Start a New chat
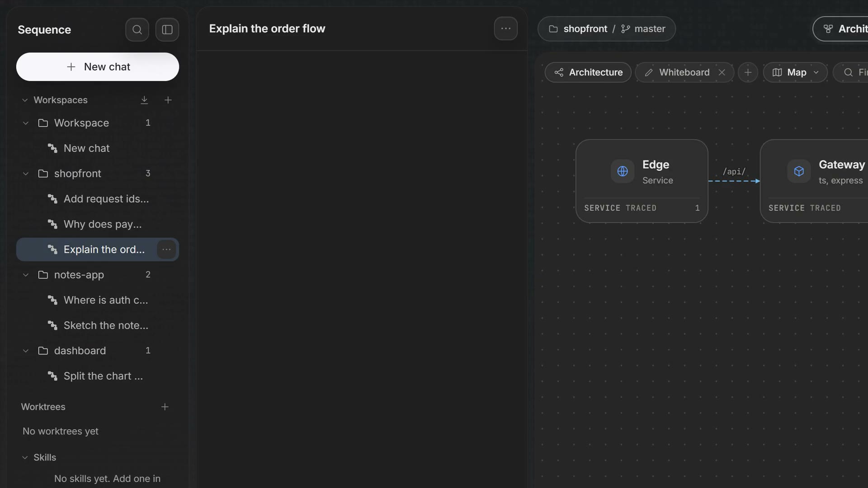The width and height of the screenshot is (868, 488). (x=98, y=67)
